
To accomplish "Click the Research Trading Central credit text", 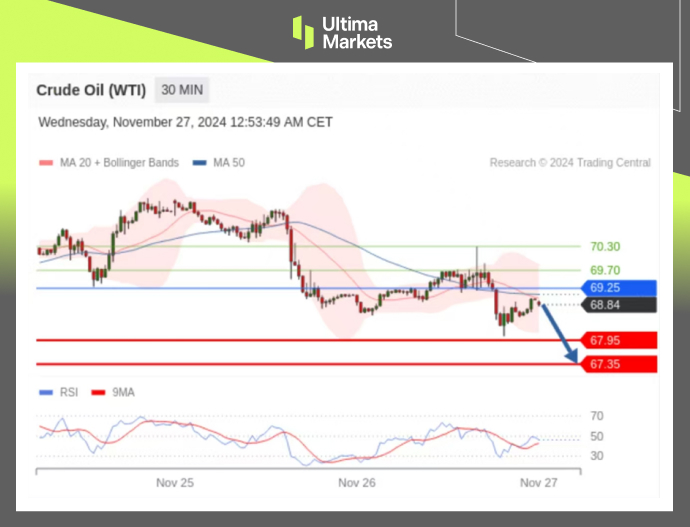I will coord(570,163).
